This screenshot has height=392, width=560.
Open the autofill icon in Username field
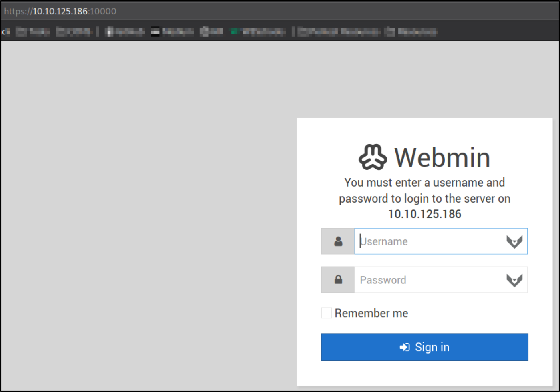[x=514, y=241]
